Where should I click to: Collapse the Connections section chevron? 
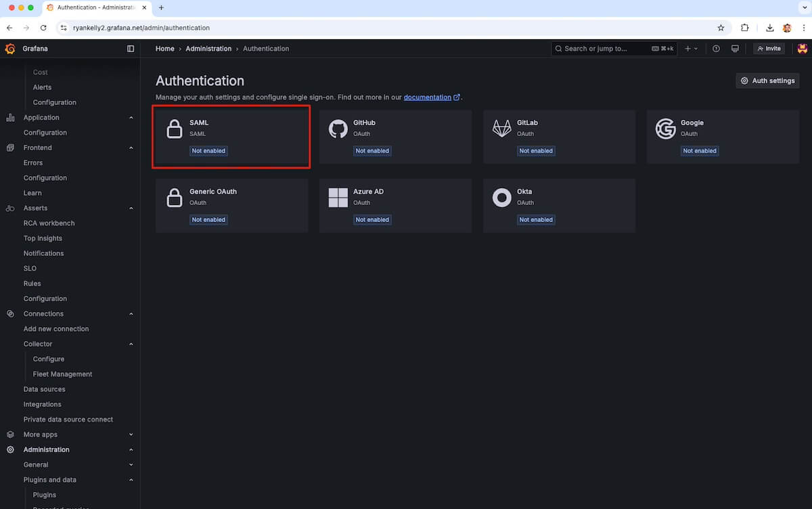coord(131,314)
